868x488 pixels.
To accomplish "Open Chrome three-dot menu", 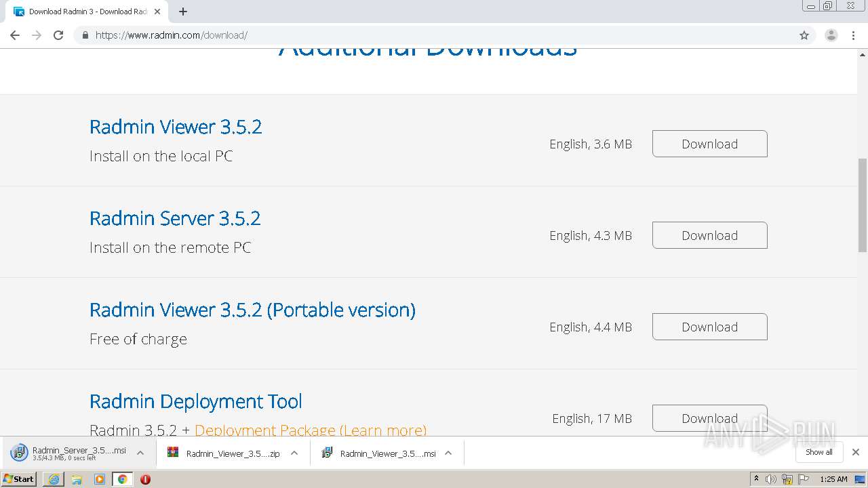I will point(854,35).
